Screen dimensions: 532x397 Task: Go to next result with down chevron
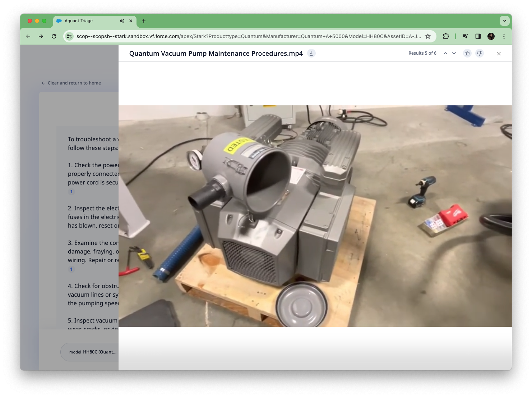pos(454,53)
